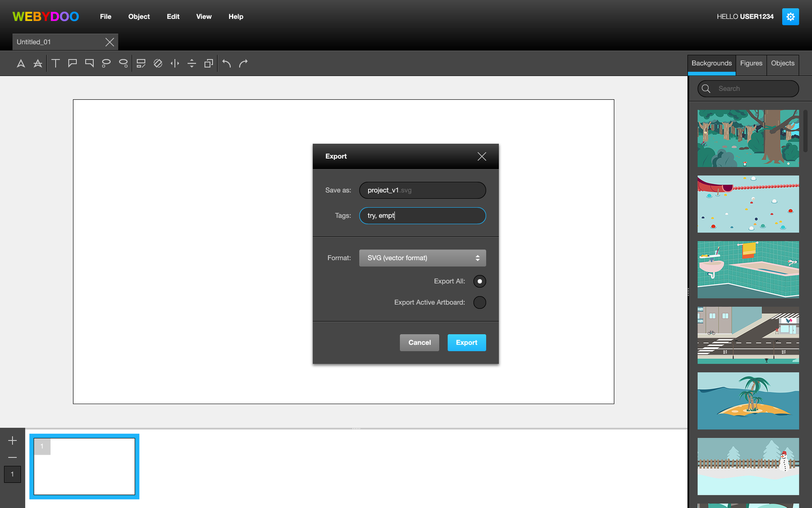Select the left-tail thought bubble tool
Image resolution: width=812 pixels, height=508 pixels.
point(106,63)
